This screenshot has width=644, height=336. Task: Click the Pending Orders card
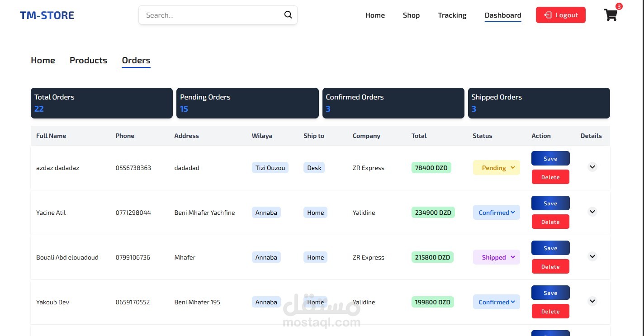[x=247, y=103]
